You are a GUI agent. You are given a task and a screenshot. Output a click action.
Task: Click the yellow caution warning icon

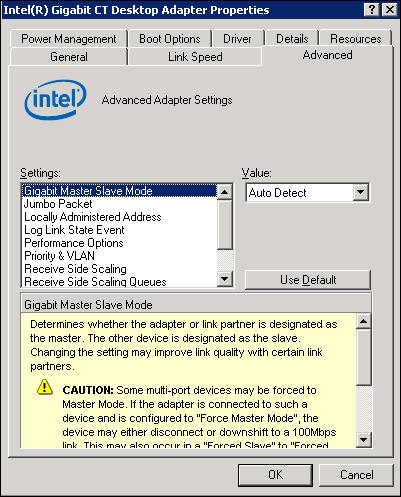[45, 387]
